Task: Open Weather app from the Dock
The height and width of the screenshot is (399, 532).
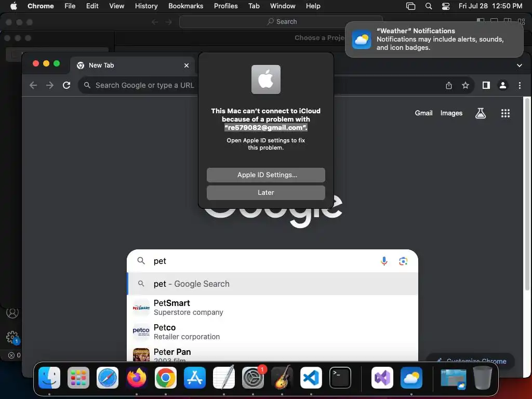Action: click(411, 378)
